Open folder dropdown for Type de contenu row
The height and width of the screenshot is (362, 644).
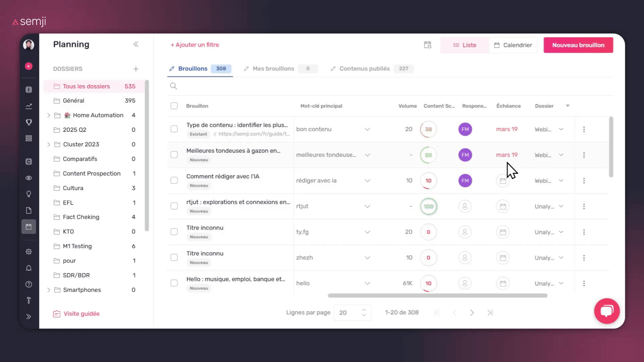[561, 129]
